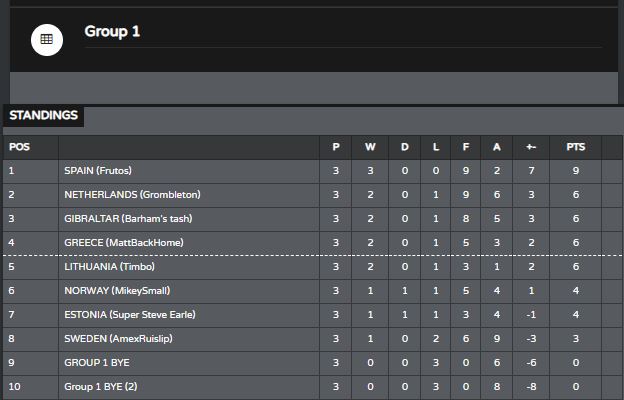Select the STANDINGS tab
The image size is (624, 400).
click(x=43, y=115)
